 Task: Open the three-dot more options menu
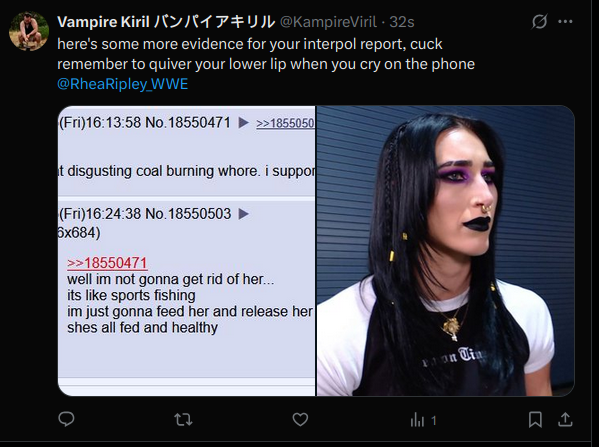(x=565, y=22)
